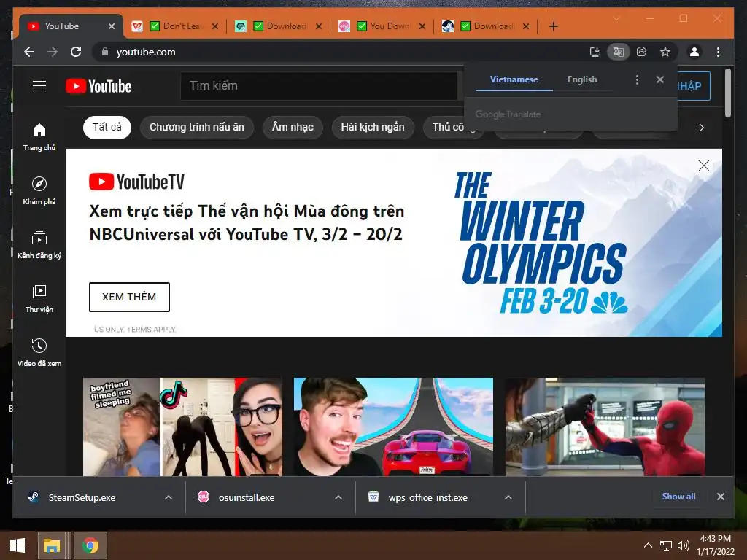
Task: Open File Explorer from taskbar
Action: click(52, 545)
